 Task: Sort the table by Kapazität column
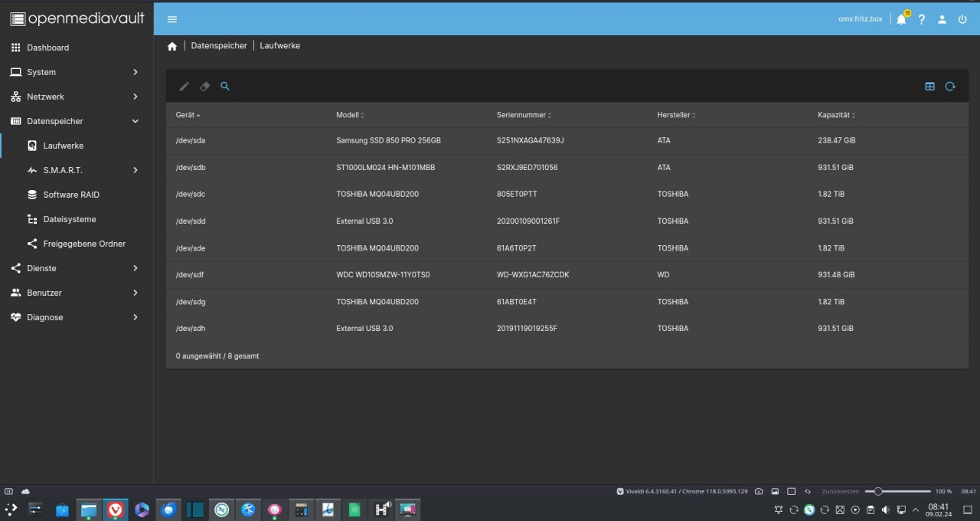[837, 115]
